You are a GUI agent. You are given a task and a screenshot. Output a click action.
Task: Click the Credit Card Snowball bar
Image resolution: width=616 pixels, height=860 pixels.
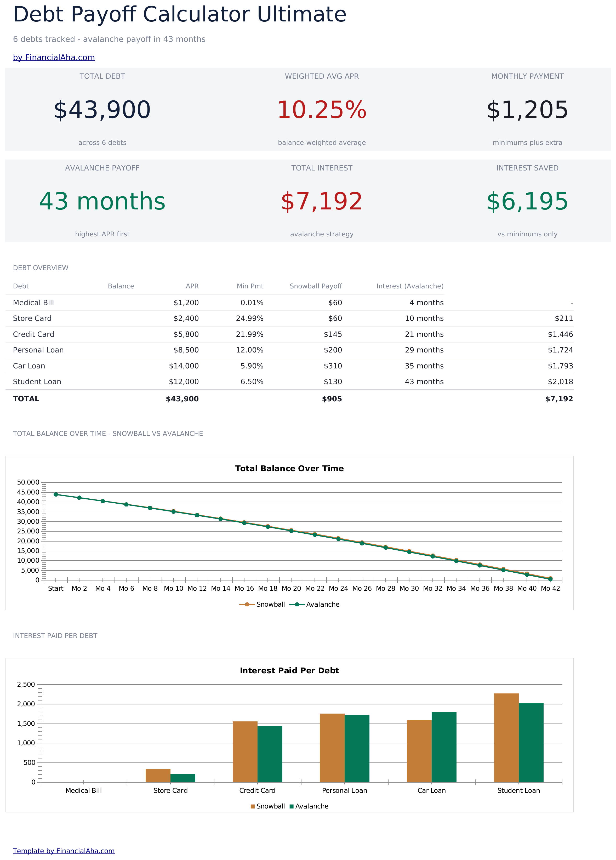click(x=245, y=752)
